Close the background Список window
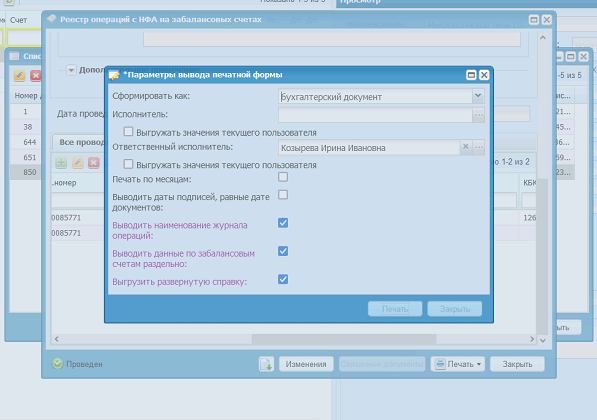597x420 pixels. [583, 57]
